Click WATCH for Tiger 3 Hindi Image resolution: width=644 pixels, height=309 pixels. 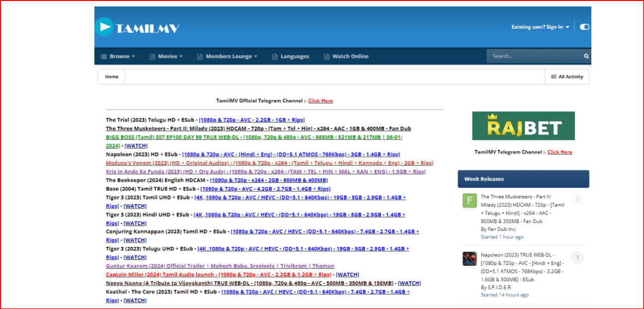click(135, 223)
